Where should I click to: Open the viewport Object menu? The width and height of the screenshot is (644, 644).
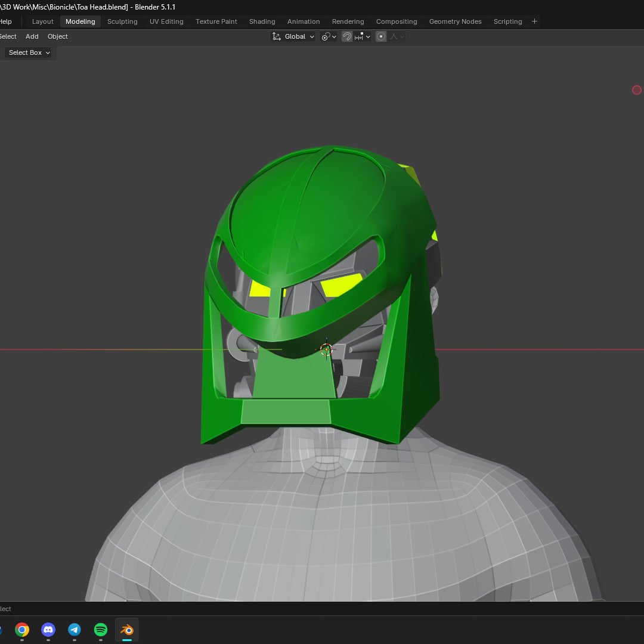point(57,36)
